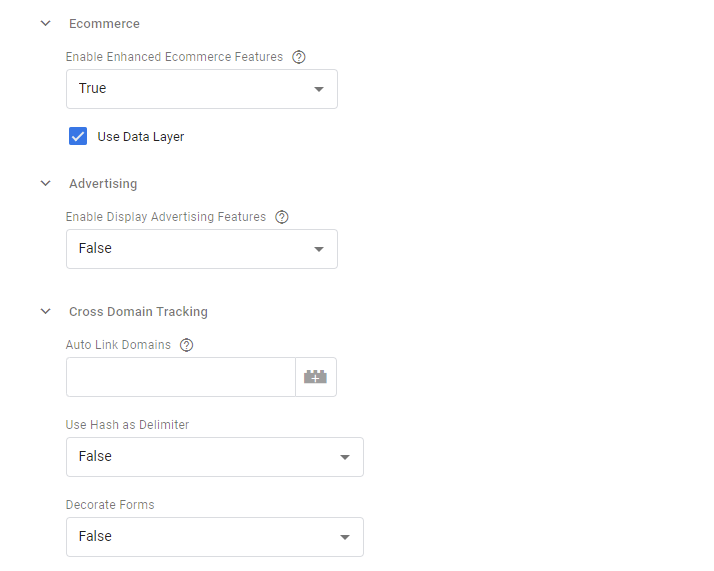Focus the Auto Link Domains text field
This screenshot has height=571, width=714.
coord(180,377)
